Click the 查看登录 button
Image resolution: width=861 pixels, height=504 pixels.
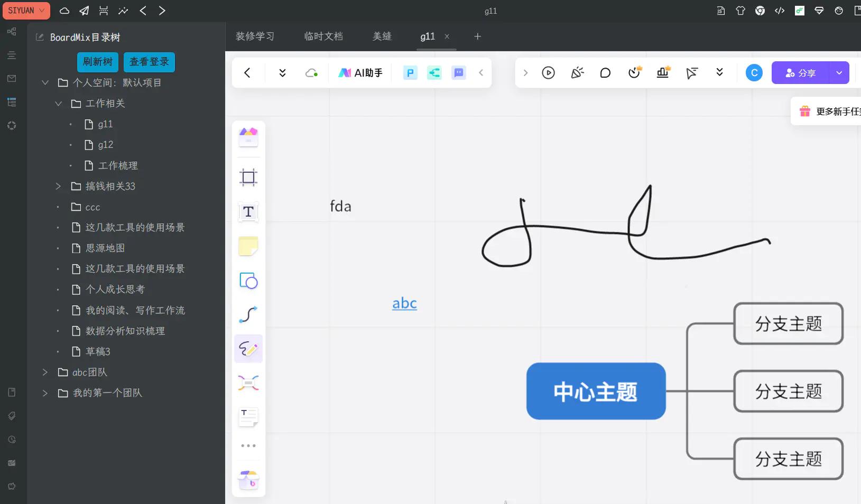pos(149,62)
